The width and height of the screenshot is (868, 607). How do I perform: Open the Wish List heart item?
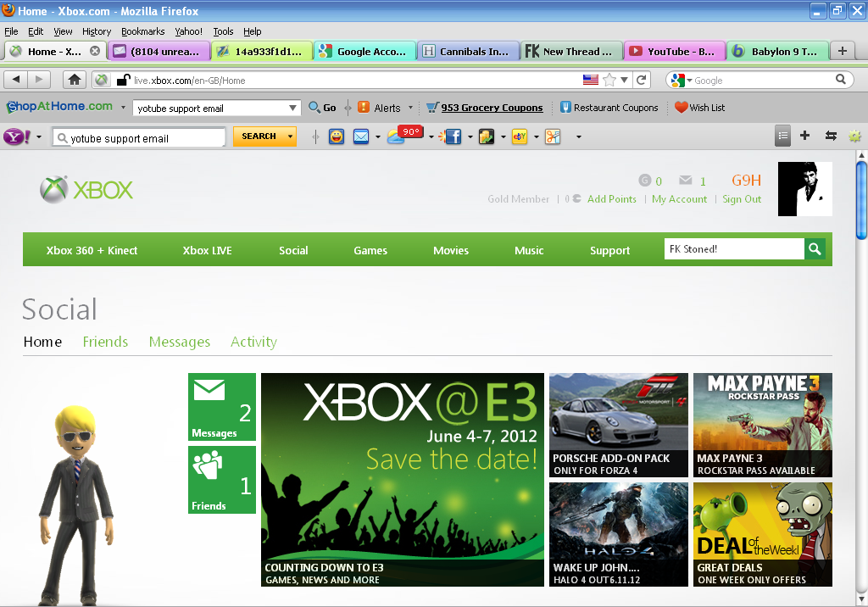(x=699, y=108)
